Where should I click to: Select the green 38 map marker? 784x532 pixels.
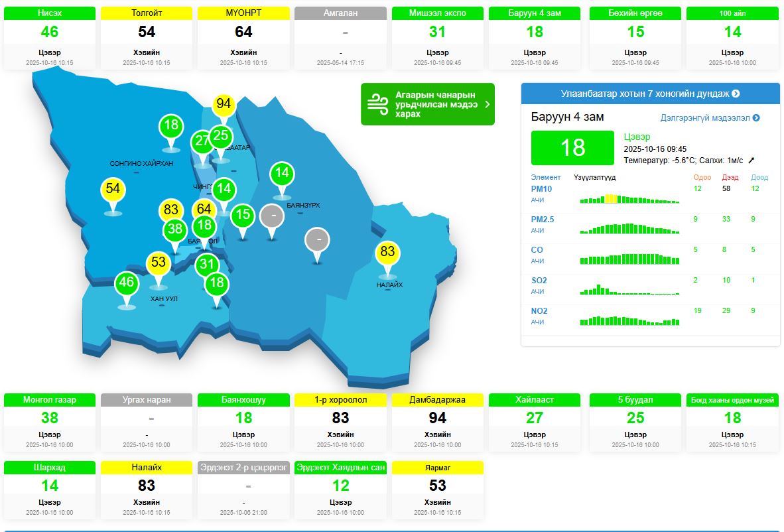(x=174, y=230)
